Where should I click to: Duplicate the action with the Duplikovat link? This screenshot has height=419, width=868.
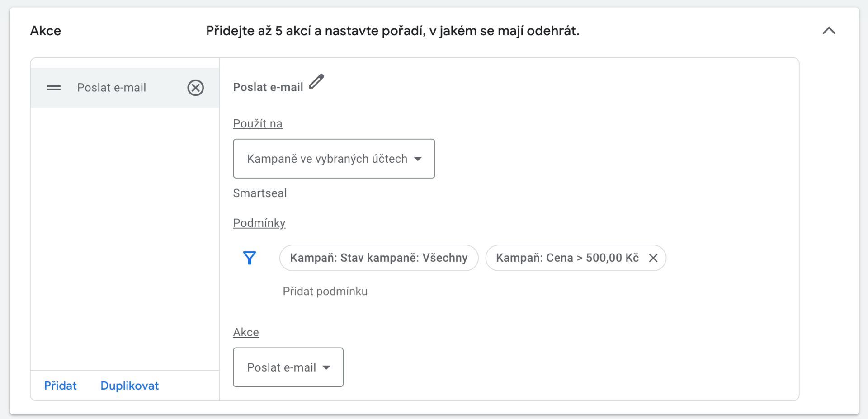click(129, 386)
